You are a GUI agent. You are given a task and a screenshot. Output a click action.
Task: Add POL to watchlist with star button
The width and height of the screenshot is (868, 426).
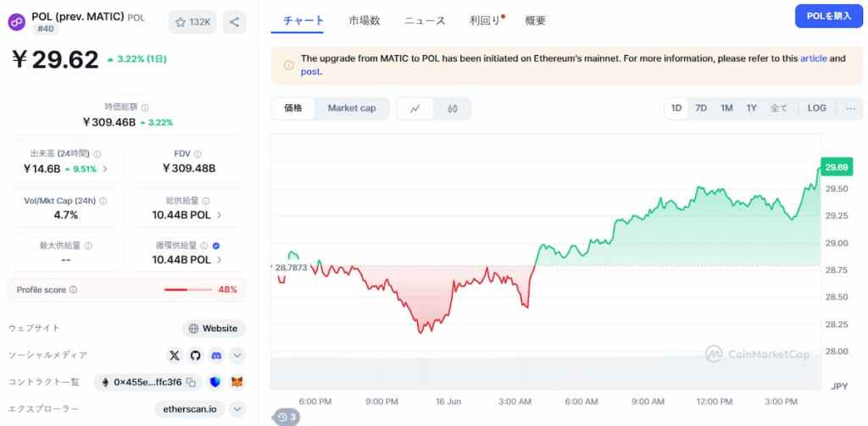[192, 22]
